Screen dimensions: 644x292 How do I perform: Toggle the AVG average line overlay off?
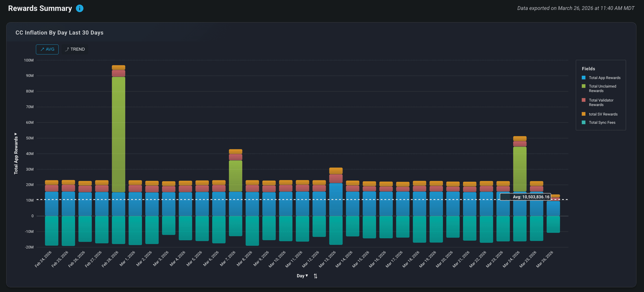[47, 49]
